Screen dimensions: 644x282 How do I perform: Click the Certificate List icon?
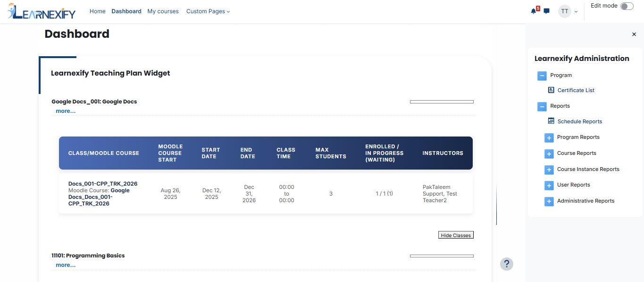point(551,90)
